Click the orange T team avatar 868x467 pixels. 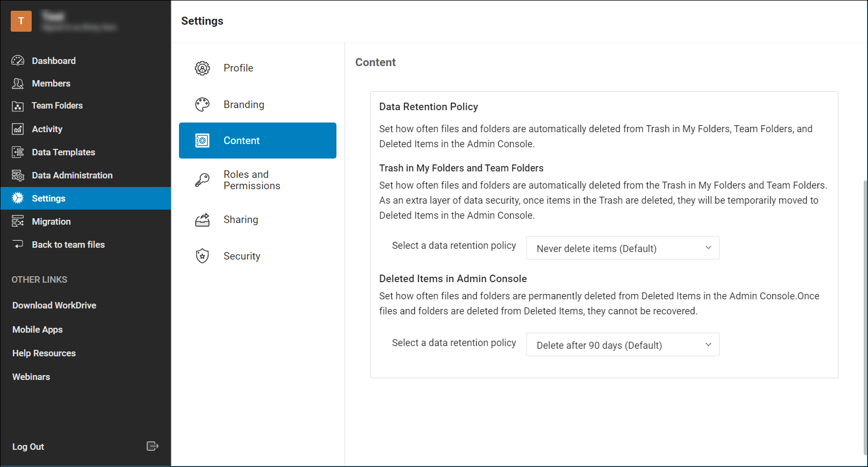pyautogui.click(x=21, y=21)
